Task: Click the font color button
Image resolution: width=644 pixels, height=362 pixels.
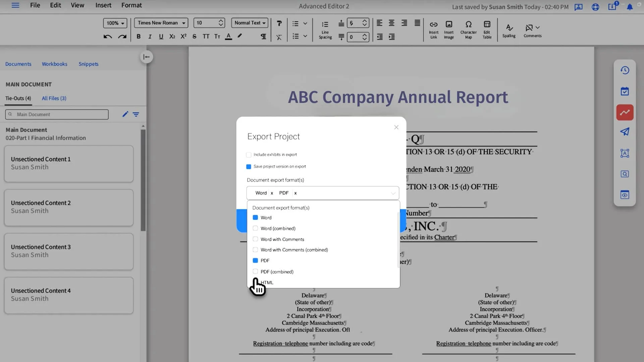Action: (228, 37)
